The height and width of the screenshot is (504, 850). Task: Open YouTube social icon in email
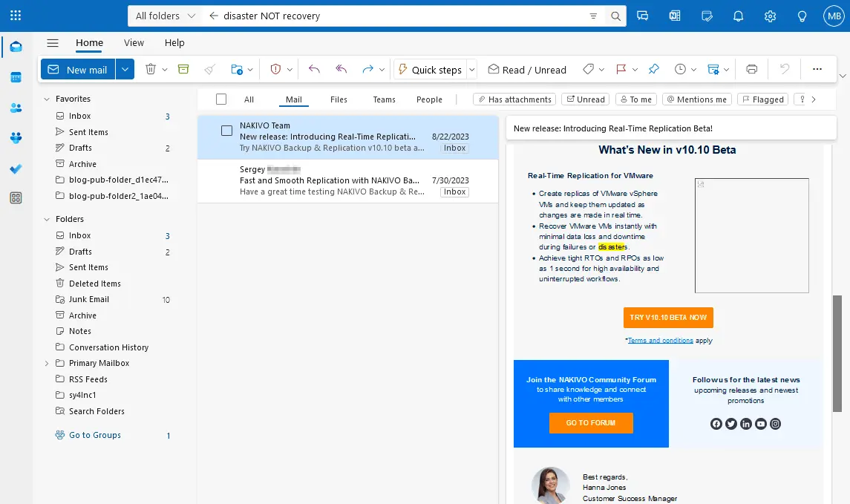(761, 424)
